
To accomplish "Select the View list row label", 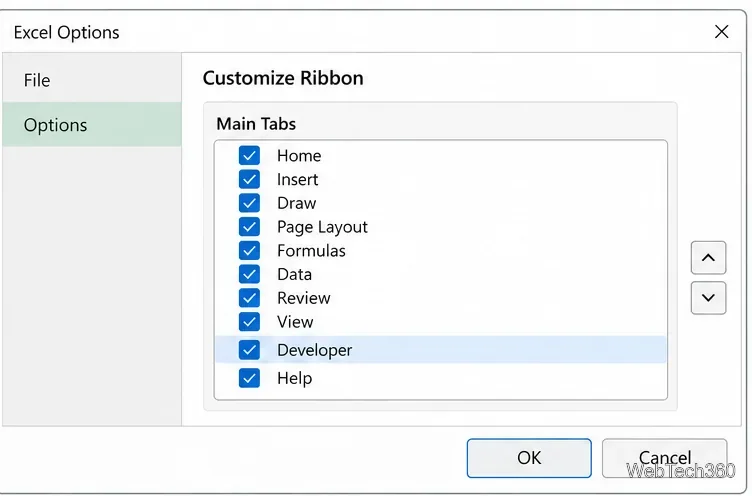I will [x=295, y=322].
